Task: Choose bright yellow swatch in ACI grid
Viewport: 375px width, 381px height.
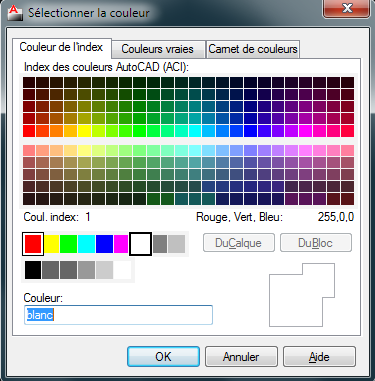Action: (84, 131)
